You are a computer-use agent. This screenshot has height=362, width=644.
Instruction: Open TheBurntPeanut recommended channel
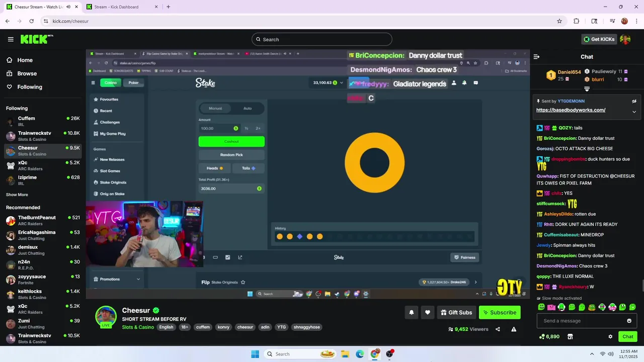[x=43, y=220]
